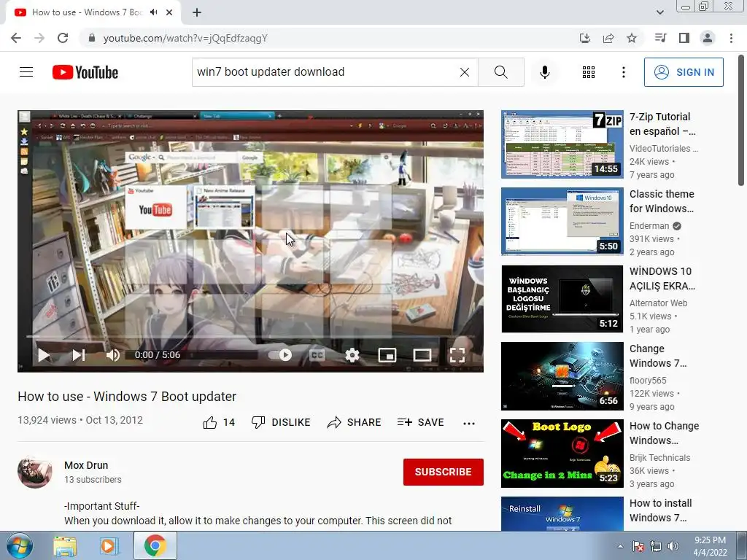Screen dimensions: 747x560
Task: Toggle the autoplay switch in player
Action: pyautogui.click(x=279, y=355)
